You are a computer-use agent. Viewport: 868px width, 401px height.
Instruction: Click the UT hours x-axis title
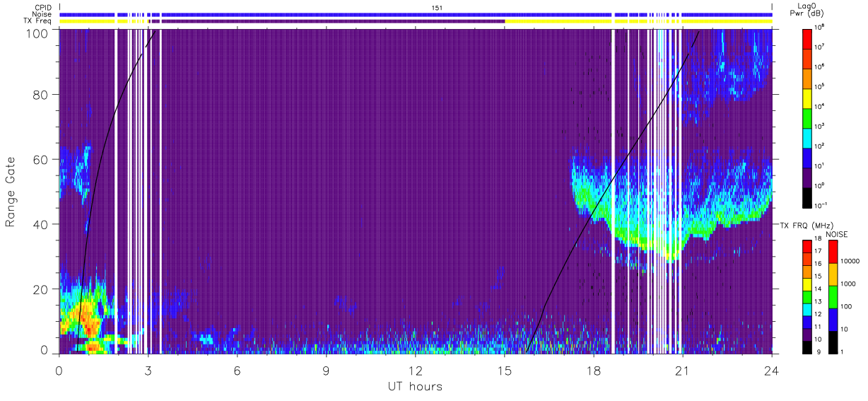[x=415, y=387]
